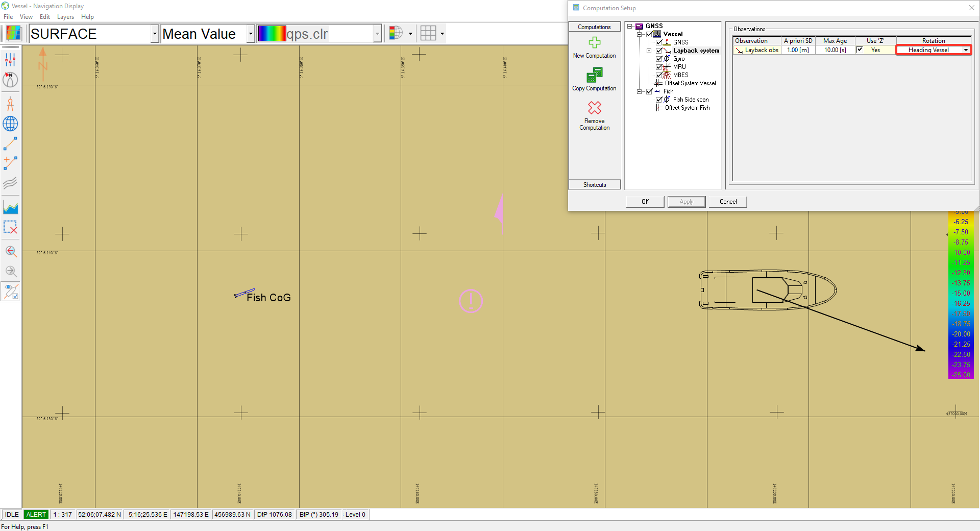Click the zoom next magnifier icon
Image resolution: width=980 pixels, height=531 pixels.
click(x=10, y=271)
